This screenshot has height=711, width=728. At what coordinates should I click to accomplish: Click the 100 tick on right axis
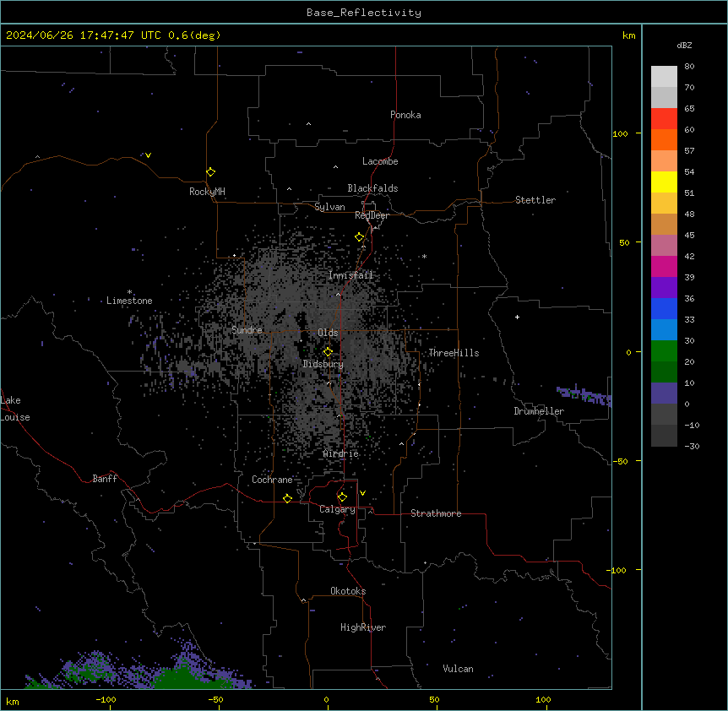click(x=620, y=133)
